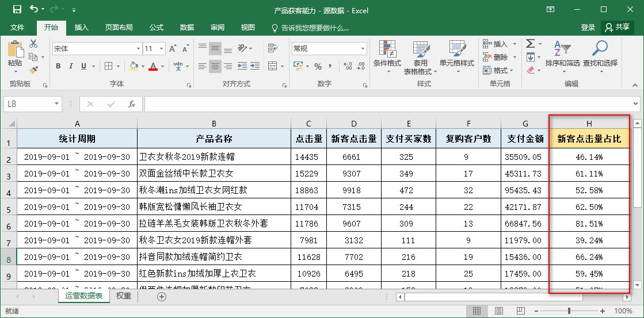Toggle Top Align
The height and width of the screenshot is (318, 644).
pyautogui.click(x=203, y=48)
